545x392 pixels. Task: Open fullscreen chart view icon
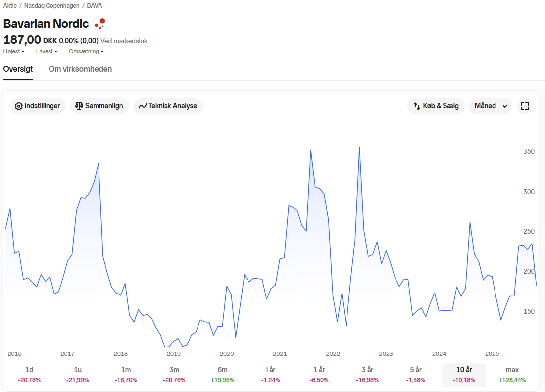[525, 106]
